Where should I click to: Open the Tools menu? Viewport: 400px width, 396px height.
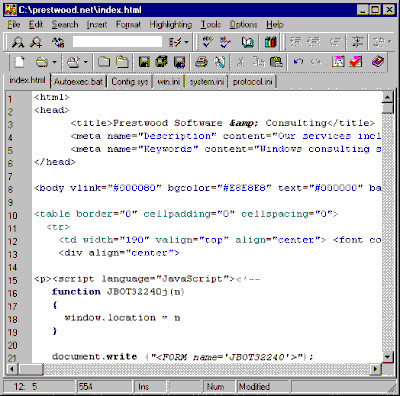[x=211, y=25]
